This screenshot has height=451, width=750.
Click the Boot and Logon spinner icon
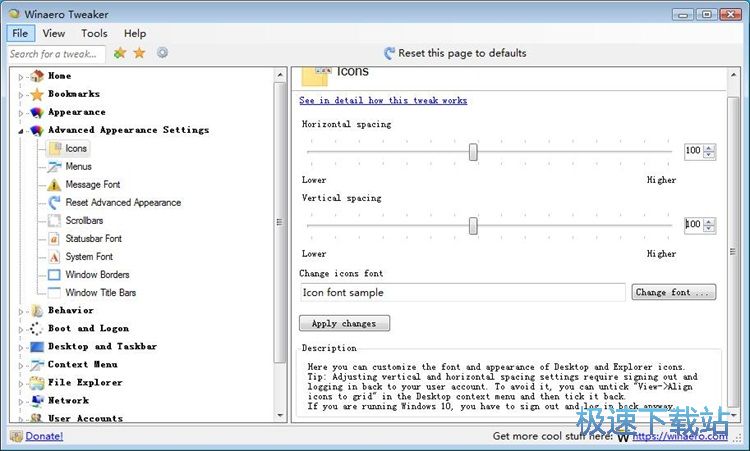click(x=37, y=329)
